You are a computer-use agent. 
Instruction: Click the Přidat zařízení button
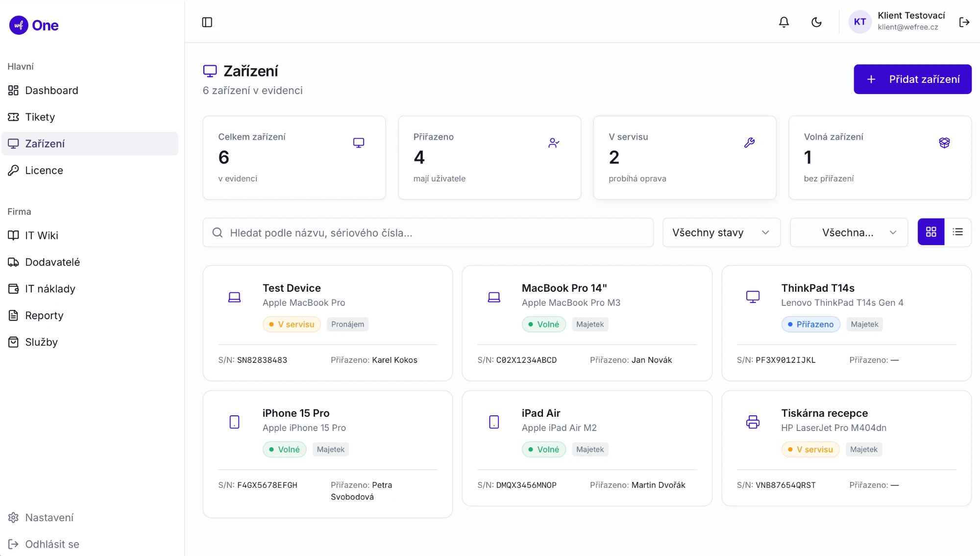click(912, 79)
